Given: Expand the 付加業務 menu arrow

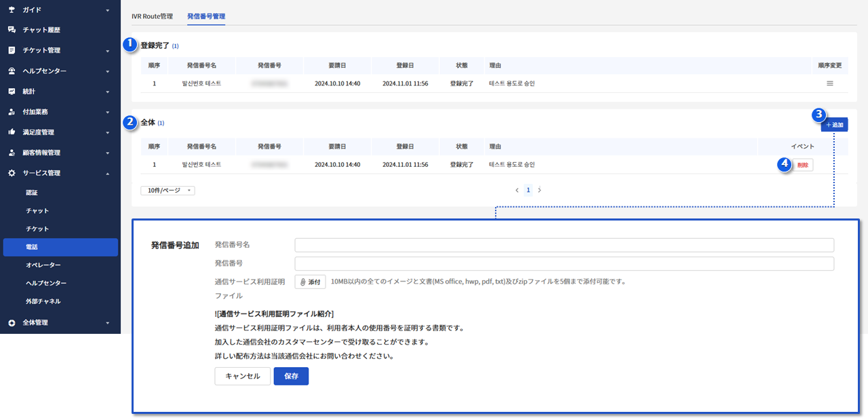Looking at the screenshot, I should coord(107,112).
